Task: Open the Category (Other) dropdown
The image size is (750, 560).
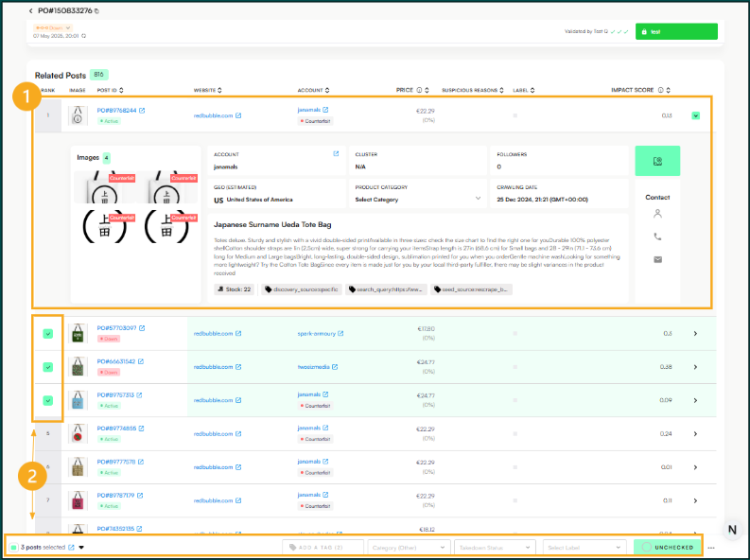Action: (409, 548)
